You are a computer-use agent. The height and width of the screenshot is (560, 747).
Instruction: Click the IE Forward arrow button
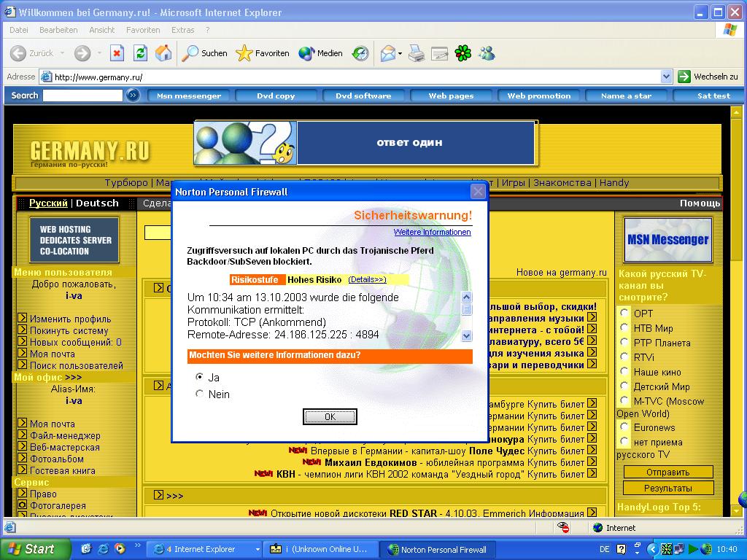click(82, 53)
